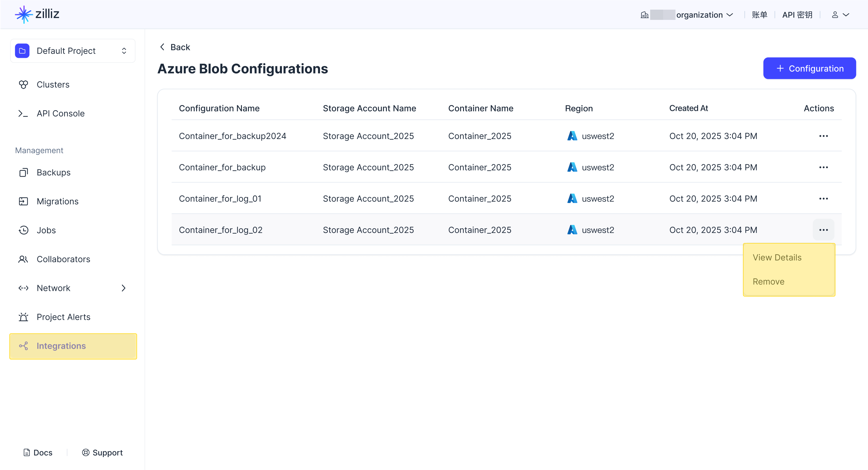This screenshot has width=868, height=470.
Task: Open actions for Container_for_backup2024 row
Action: coord(823,136)
